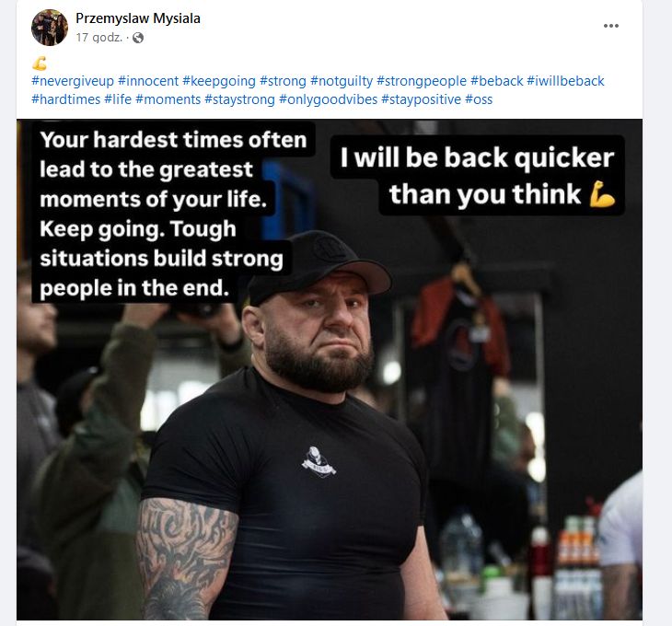The height and width of the screenshot is (626, 672).
Task: Click the #strongpeople hashtag
Action: (x=422, y=81)
